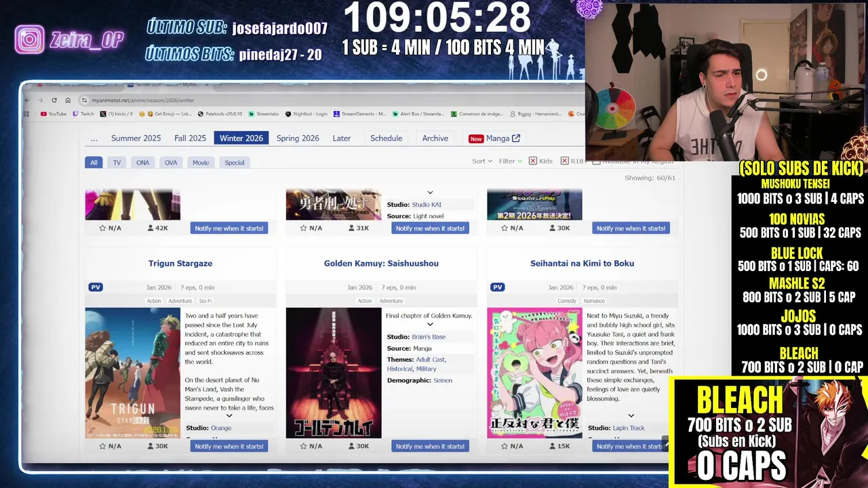Viewport: 868px width, 488px height.
Task: Click the browser back arrow
Action: pyautogui.click(x=26, y=100)
